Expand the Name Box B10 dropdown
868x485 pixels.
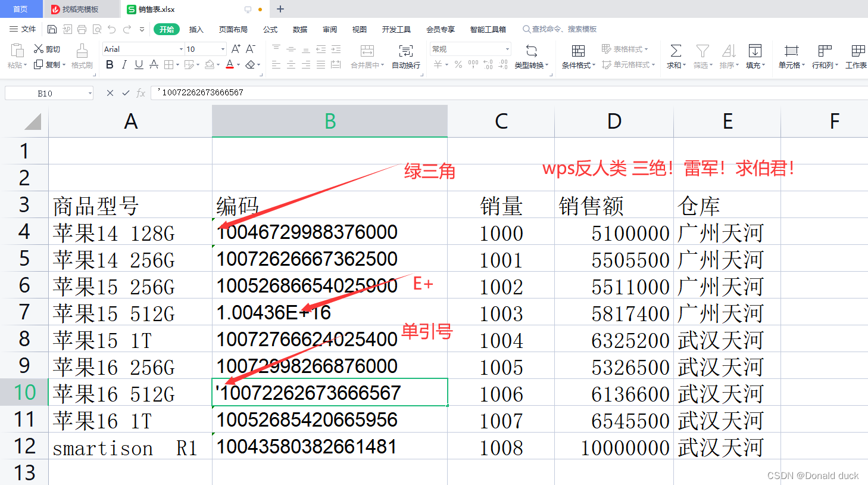click(x=90, y=93)
